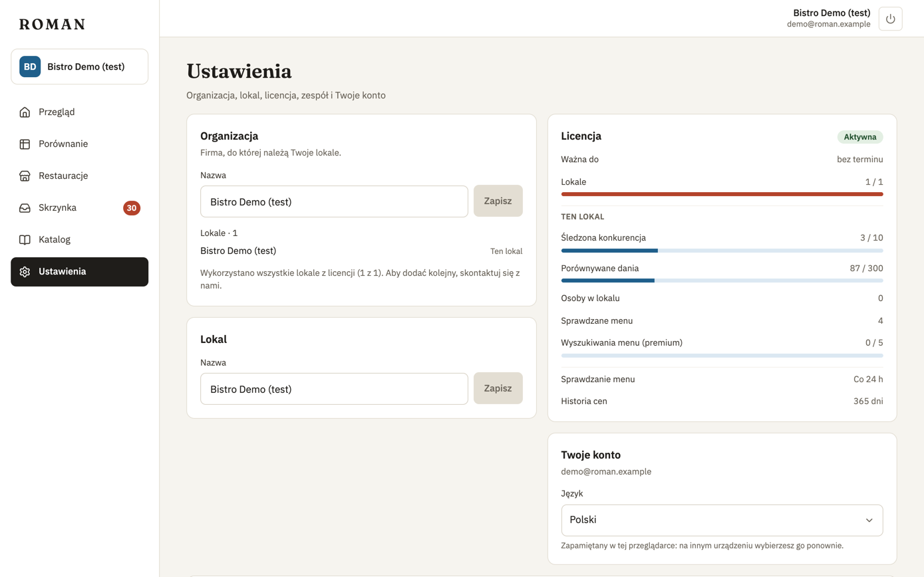This screenshot has width=924, height=577.
Task: Expand the Polski select chevron
Action: [869, 520]
